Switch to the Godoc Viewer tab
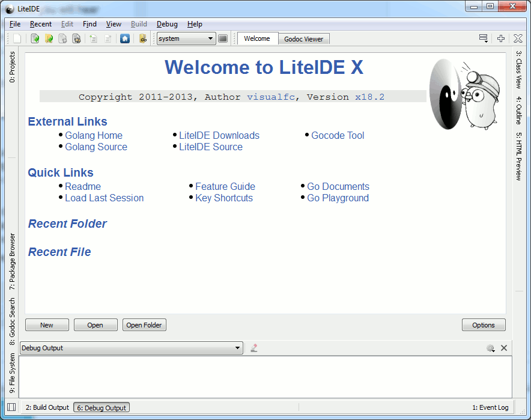 [303, 39]
